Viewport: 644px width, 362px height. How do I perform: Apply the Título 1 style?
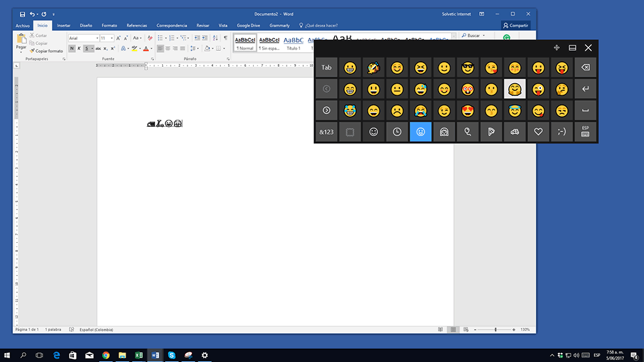(x=293, y=43)
